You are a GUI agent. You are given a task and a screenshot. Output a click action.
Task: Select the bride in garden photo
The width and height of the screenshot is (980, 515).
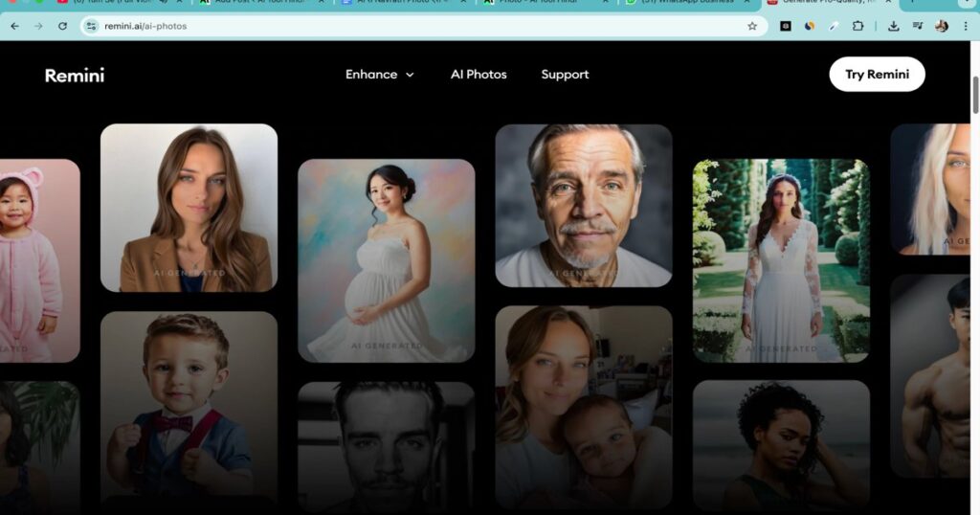click(781, 260)
